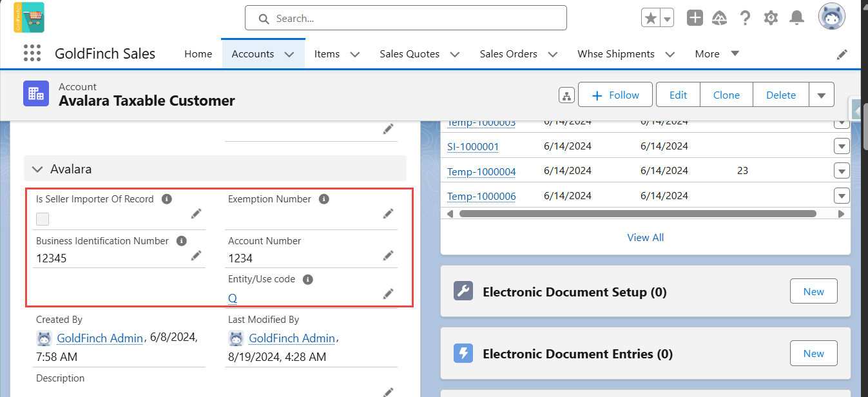The height and width of the screenshot is (397, 868).
Task: Toggle Is Seller Importer Of Record checkbox
Action: click(x=43, y=219)
